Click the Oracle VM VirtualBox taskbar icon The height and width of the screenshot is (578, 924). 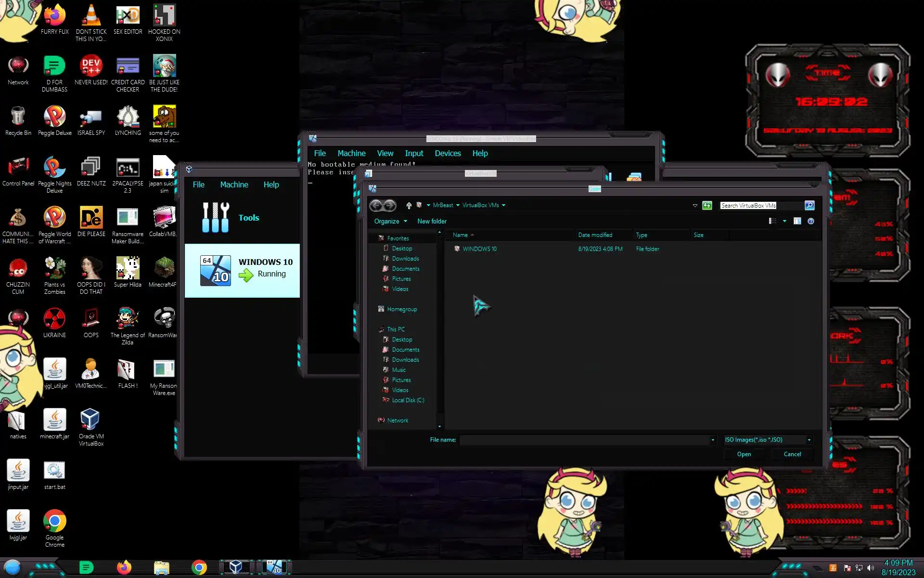click(x=235, y=567)
